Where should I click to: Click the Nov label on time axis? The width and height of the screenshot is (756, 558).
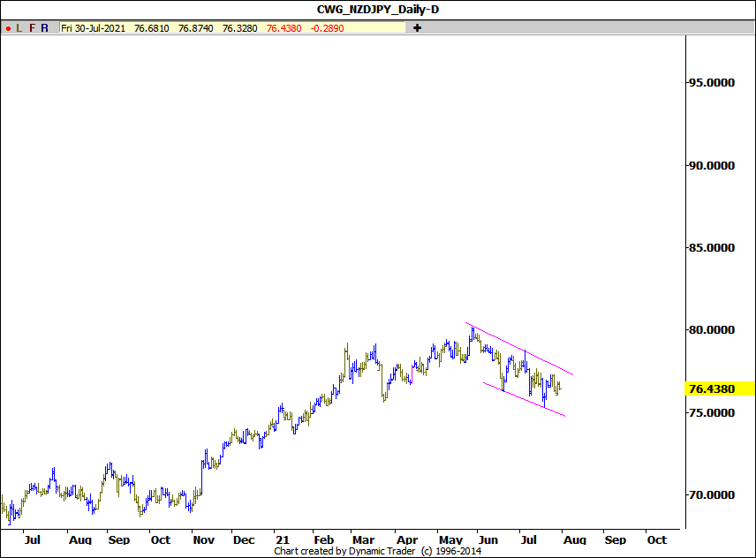point(203,539)
